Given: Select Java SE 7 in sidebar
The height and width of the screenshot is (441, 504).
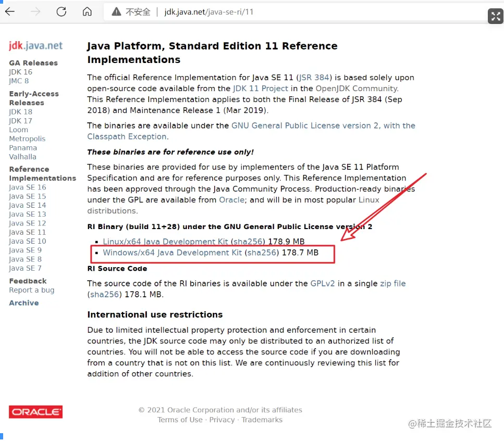Looking at the screenshot, I should (26, 268).
